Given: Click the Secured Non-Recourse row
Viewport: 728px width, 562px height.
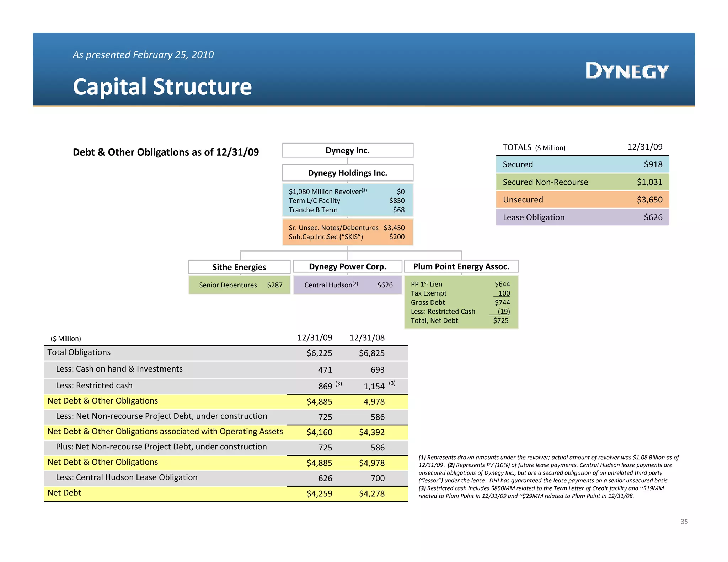Looking at the screenshot, I should click(583, 182).
